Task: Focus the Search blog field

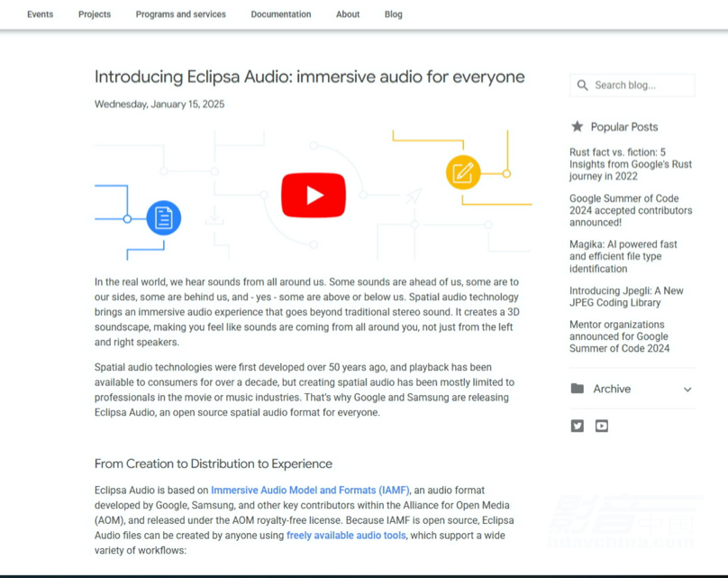Action: tap(632, 86)
